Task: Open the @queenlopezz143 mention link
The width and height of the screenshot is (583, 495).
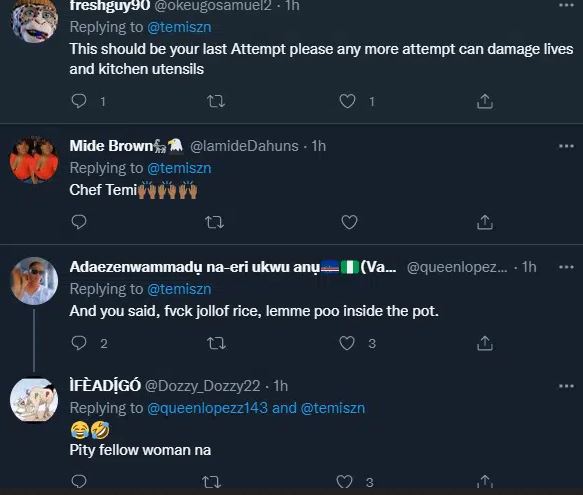Action: click(x=207, y=408)
